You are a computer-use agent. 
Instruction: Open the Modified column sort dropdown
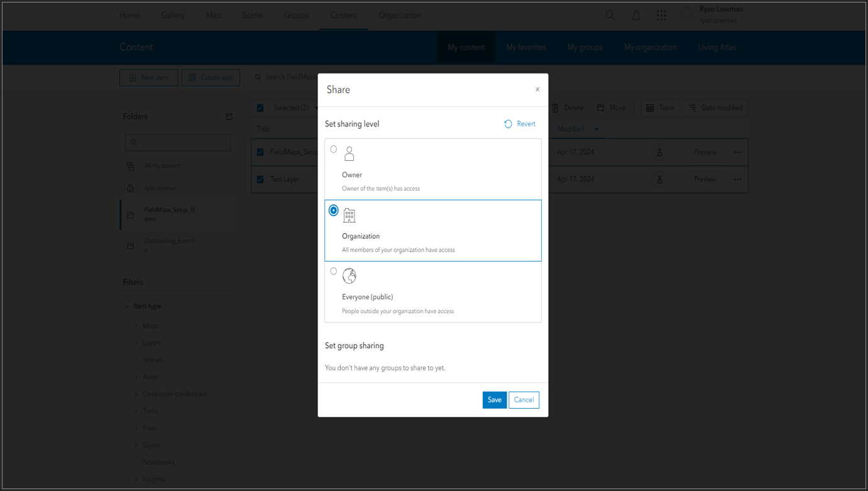coord(595,129)
